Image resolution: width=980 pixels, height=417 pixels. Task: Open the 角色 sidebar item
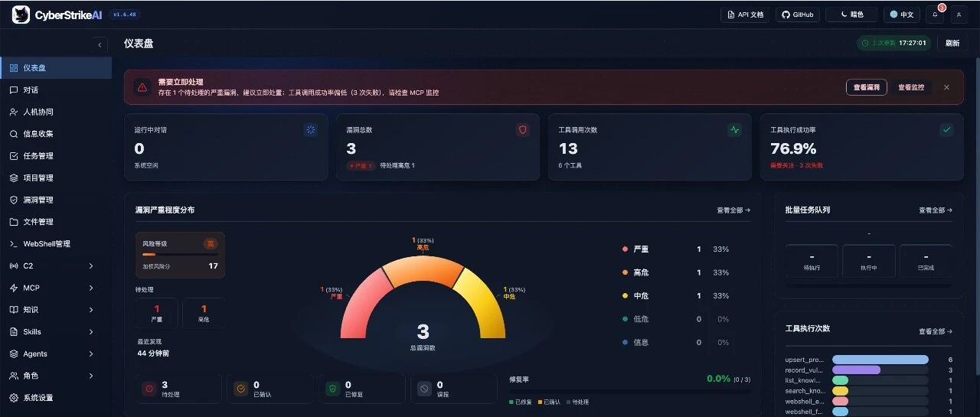tap(56, 376)
